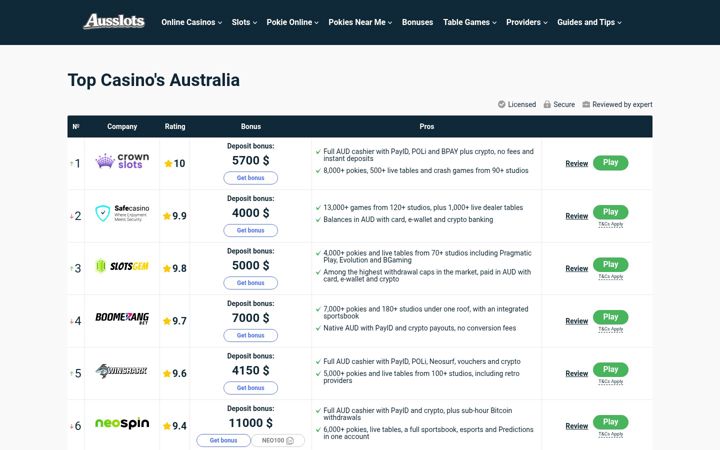Click the star icon beside rating 9.7

click(x=167, y=321)
